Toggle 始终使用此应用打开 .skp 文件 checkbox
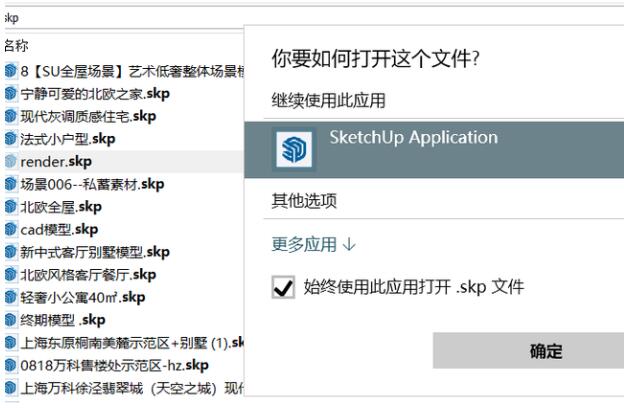The image size is (624, 408). pyautogui.click(x=283, y=287)
